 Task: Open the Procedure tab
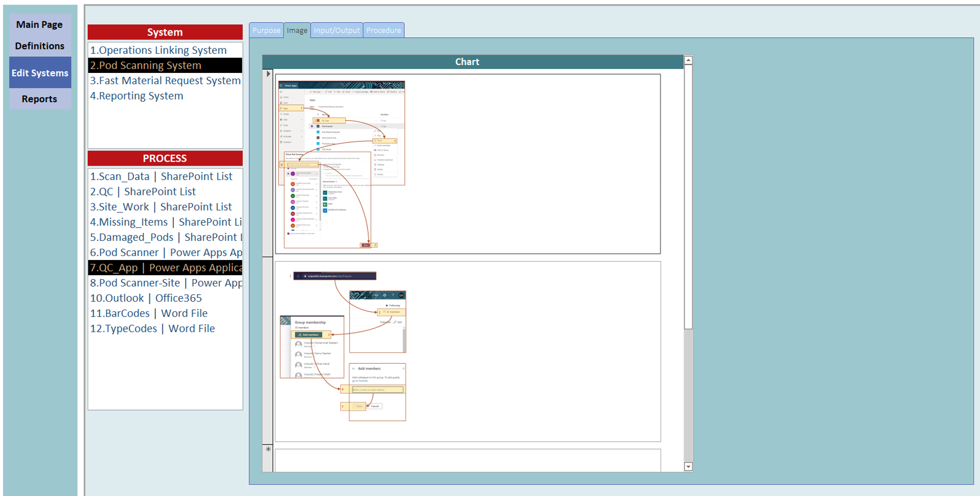pos(383,30)
